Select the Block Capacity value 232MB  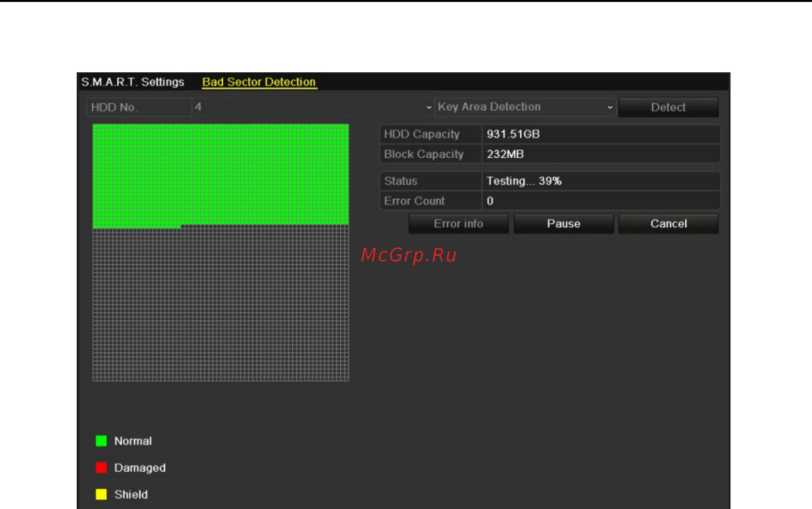505,154
